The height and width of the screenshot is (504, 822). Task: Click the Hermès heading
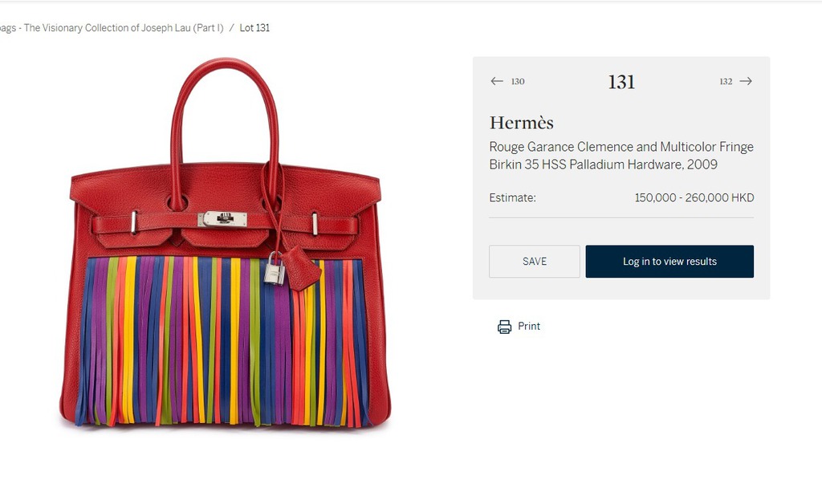(x=522, y=123)
